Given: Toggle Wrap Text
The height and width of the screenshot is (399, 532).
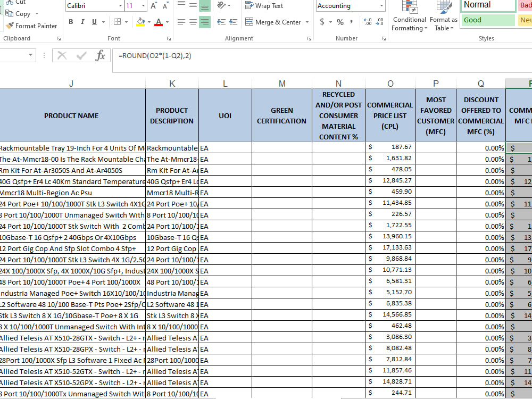Looking at the screenshot, I should point(264,6).
